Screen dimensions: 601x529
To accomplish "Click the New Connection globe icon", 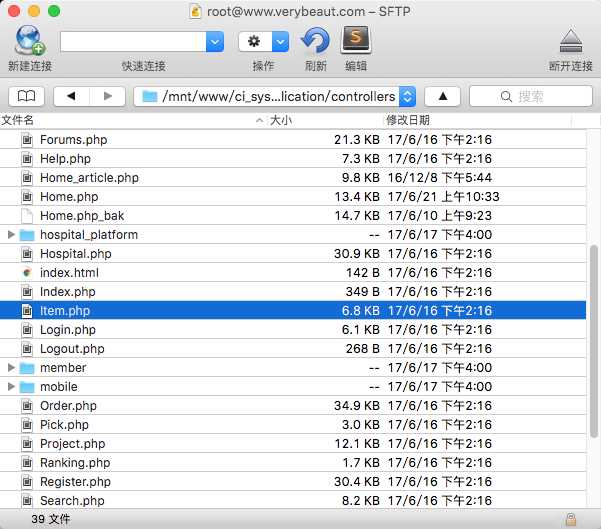I will [30, 41].
